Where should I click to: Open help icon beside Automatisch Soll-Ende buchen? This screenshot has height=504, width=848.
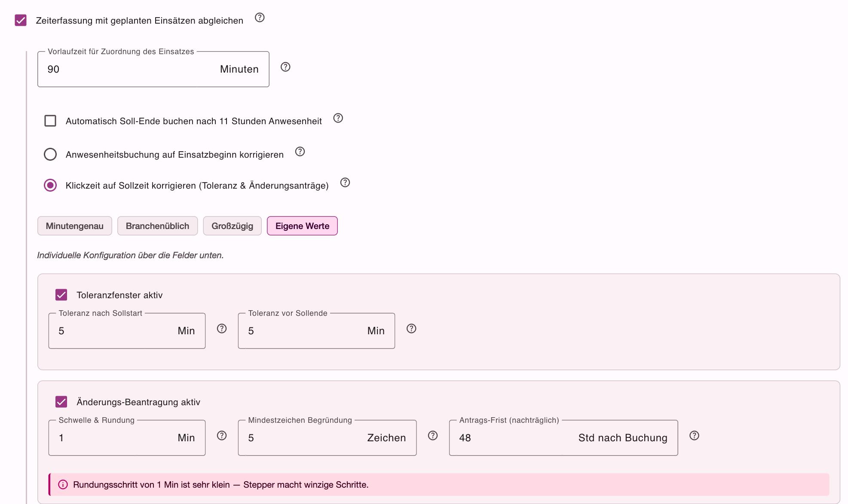[338, 118]
